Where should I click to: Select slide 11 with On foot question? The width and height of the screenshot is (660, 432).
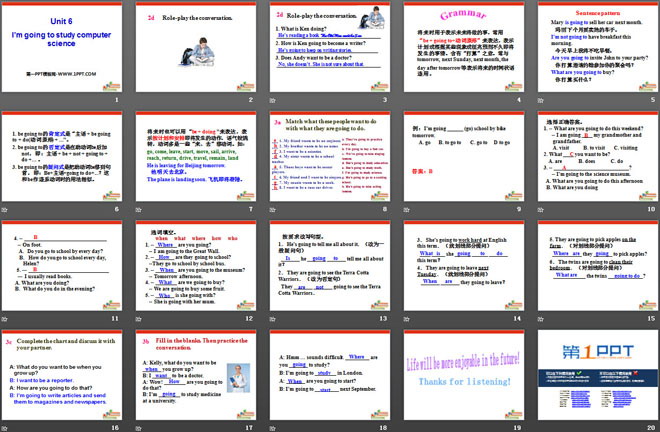point(62,266)
